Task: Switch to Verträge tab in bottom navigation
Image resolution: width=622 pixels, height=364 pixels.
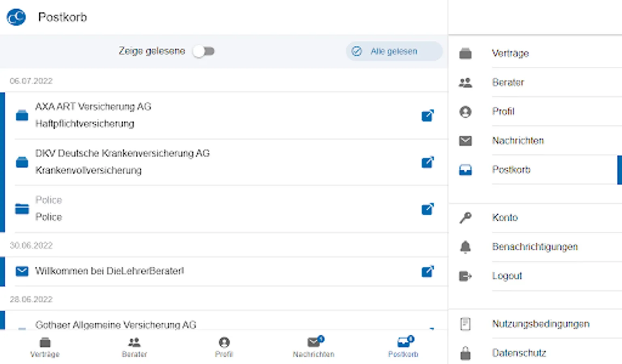Action: click(45, 348)
